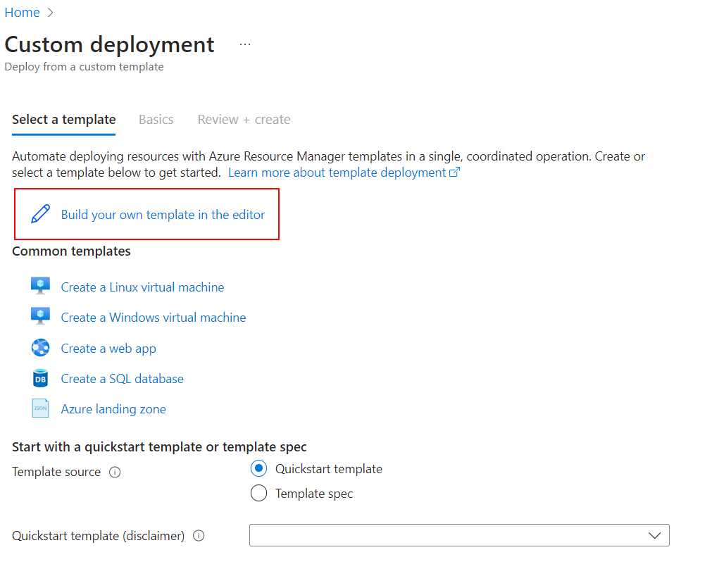Select the Quickstart template radio button
The image size is (719, 588).
tap(258, 468)
